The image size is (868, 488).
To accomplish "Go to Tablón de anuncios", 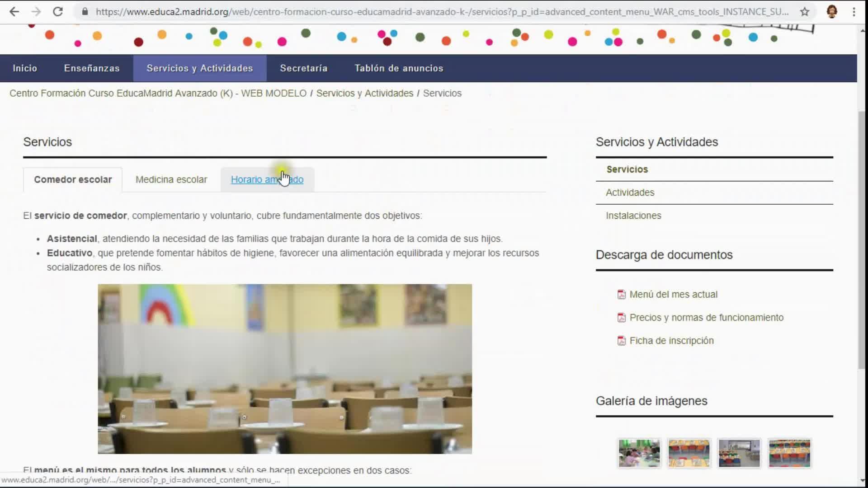I will click(399, 68).
